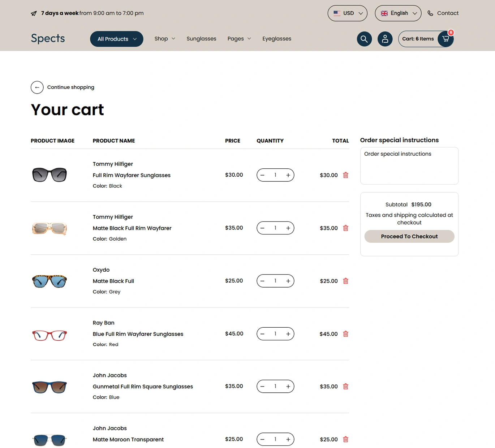This screenshot has width=495, height=448.
Task: Delete the Oxydo Matte Black Full item
Action: [x=346, y=281]
